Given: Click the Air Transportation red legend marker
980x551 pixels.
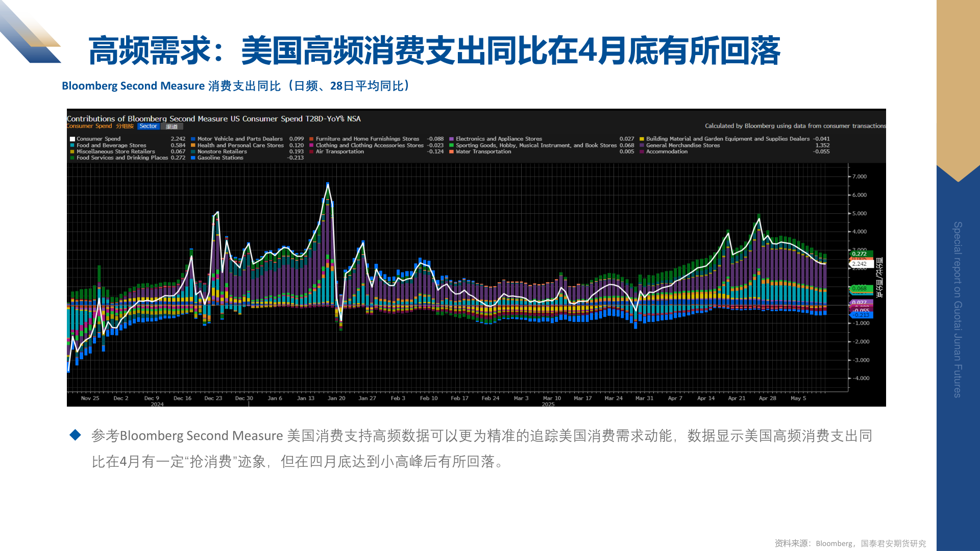Looking at the screenshot, I should pyautogui.click(x=311, y=152).
